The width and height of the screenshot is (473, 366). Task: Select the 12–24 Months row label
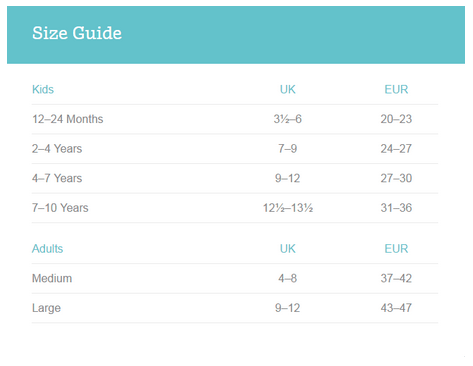(x=67, y=119)
